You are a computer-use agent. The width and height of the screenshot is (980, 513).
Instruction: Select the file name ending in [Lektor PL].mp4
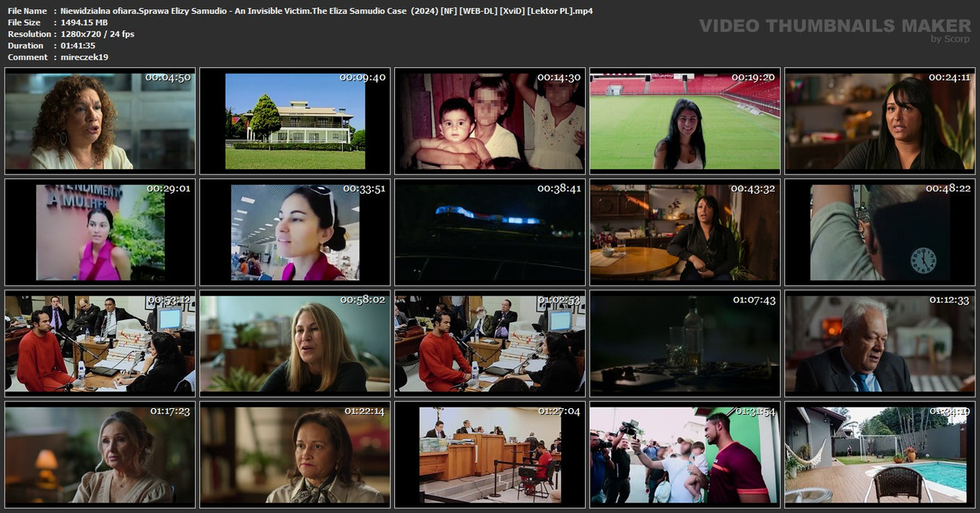point(326,11)
